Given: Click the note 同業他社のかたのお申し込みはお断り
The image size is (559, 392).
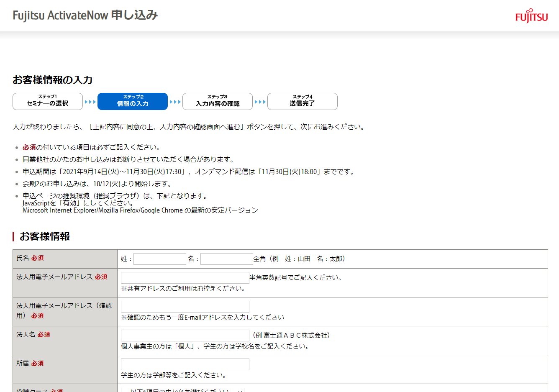Looking at the screenshot, I should pyautogui.click(x=129, y=159).
